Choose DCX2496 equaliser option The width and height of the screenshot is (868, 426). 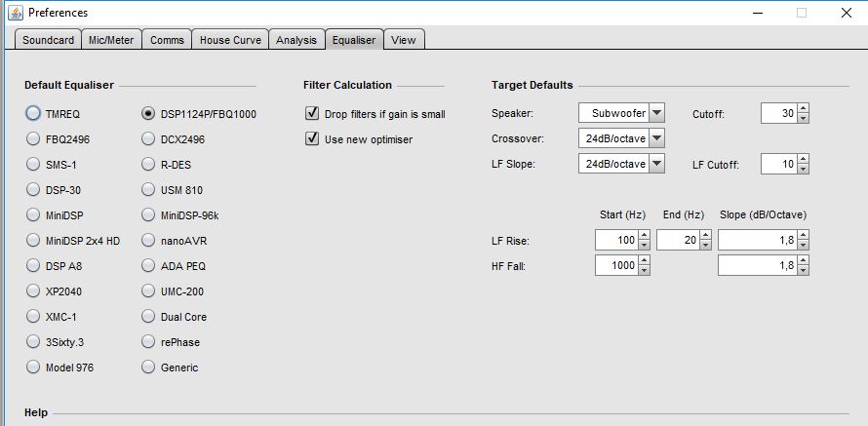point(148,138)
